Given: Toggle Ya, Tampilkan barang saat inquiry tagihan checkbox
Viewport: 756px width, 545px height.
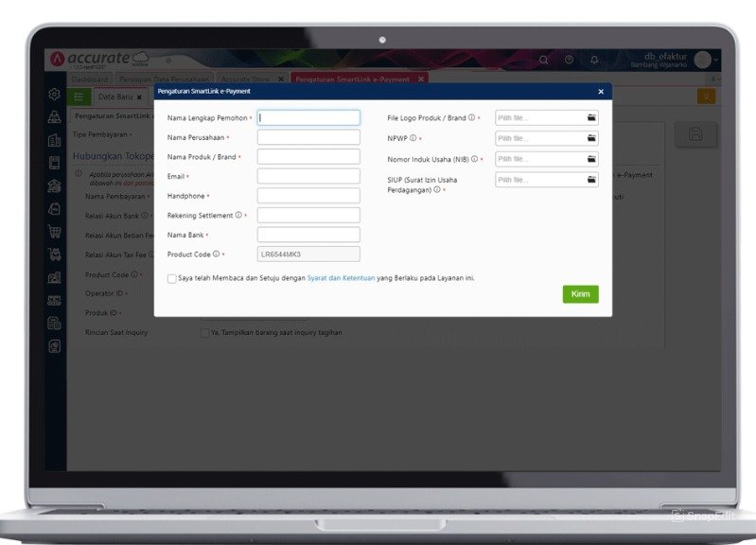Looking at the screenshot, I should [x=204, y=333].
